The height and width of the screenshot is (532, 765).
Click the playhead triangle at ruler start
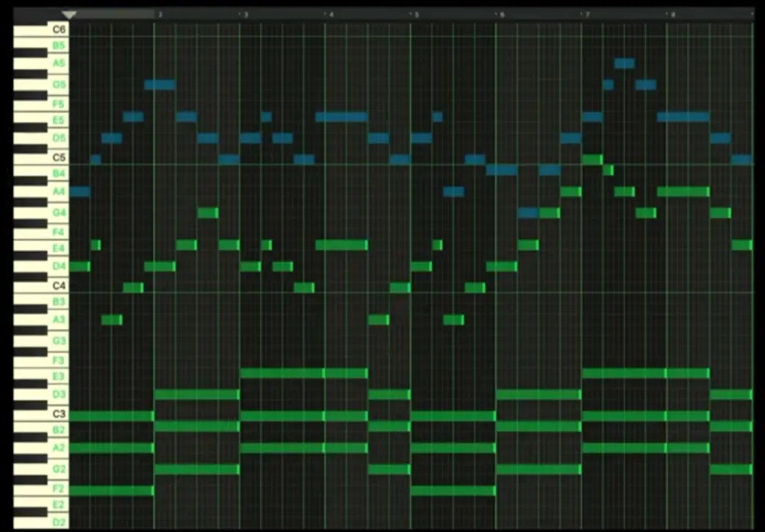pyautogui.click(x=69, y=15)
